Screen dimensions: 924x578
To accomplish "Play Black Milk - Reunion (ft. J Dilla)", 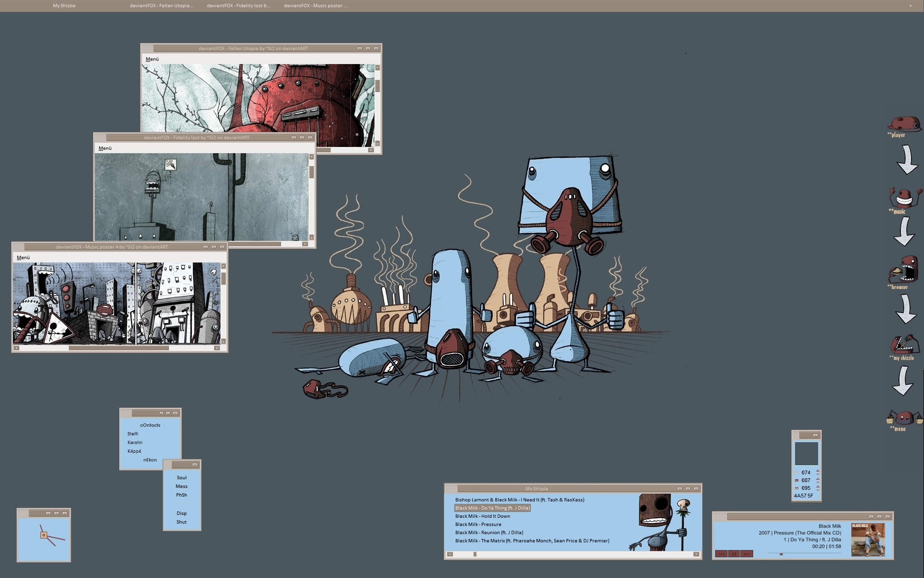I will (x=489, y=533).
